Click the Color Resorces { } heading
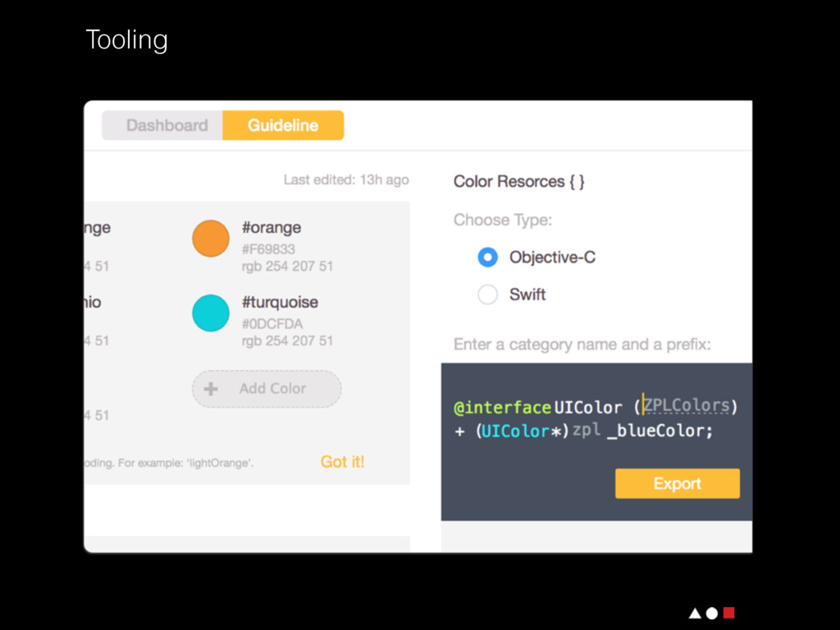The width and height of the screenshot is (840, 630). coord(518,181)
